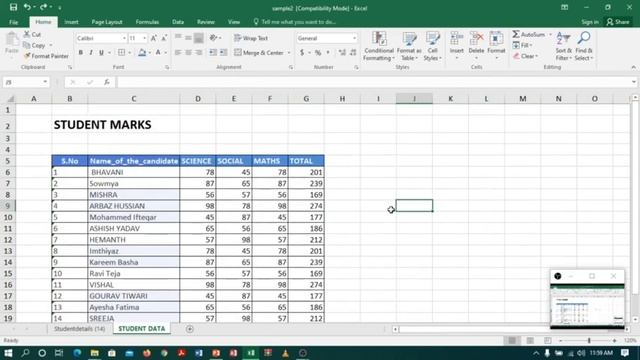Apply percent style

pyautogui.click(x=318, y=53)
